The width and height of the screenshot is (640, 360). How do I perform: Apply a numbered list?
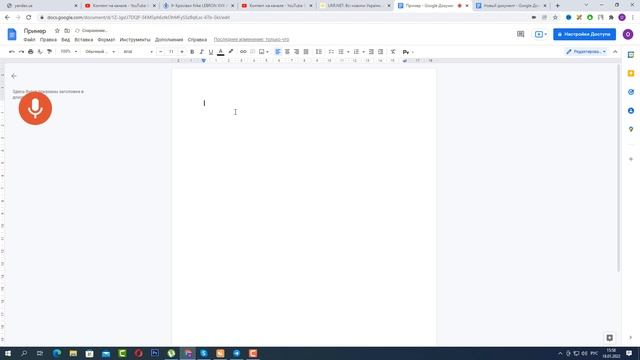point(356,52)
